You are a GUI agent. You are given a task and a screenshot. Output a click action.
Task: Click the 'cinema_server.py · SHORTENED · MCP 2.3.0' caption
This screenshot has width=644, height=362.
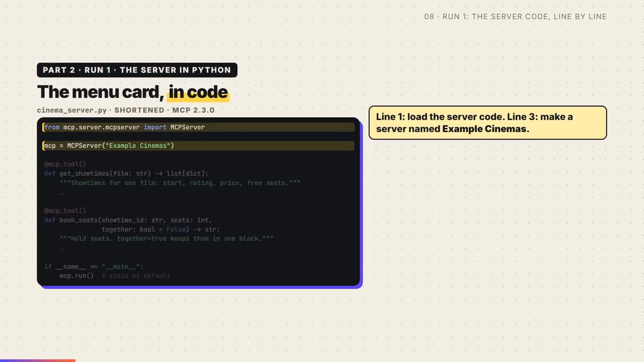click(126, 110)
